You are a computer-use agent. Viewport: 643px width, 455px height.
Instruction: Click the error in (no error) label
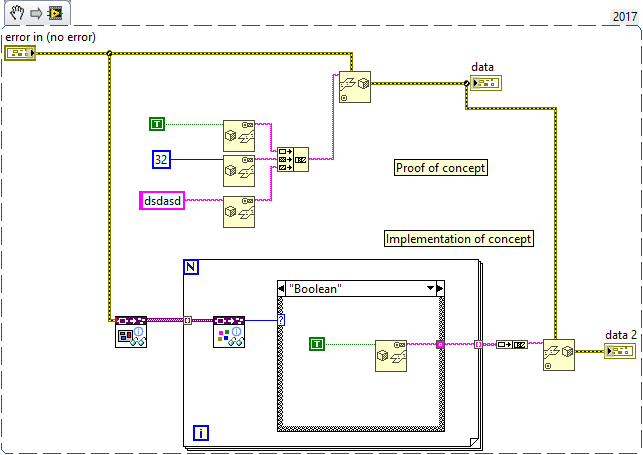[x=50, y=37]
